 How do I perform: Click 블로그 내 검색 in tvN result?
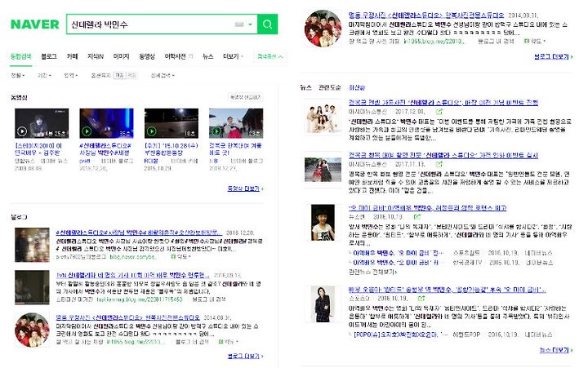coord(209,299)
